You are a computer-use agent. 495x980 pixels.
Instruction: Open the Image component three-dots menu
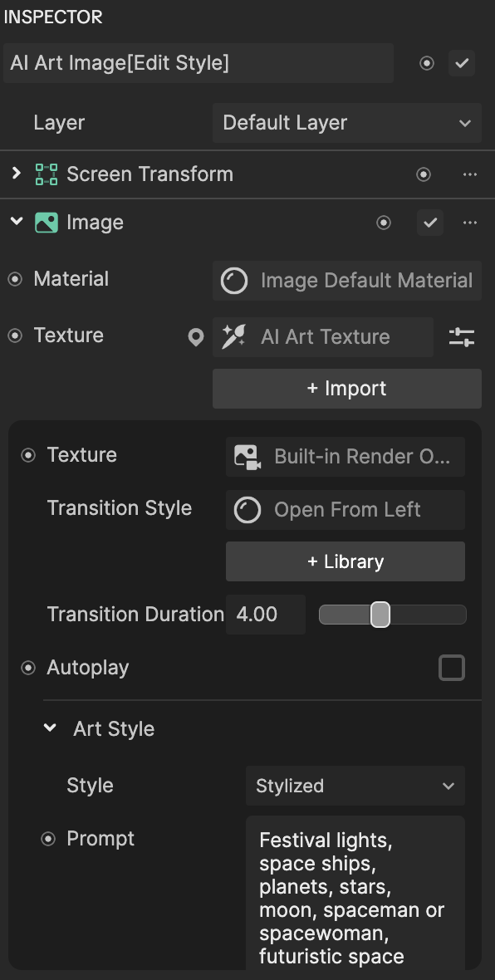tap(470, 223)
